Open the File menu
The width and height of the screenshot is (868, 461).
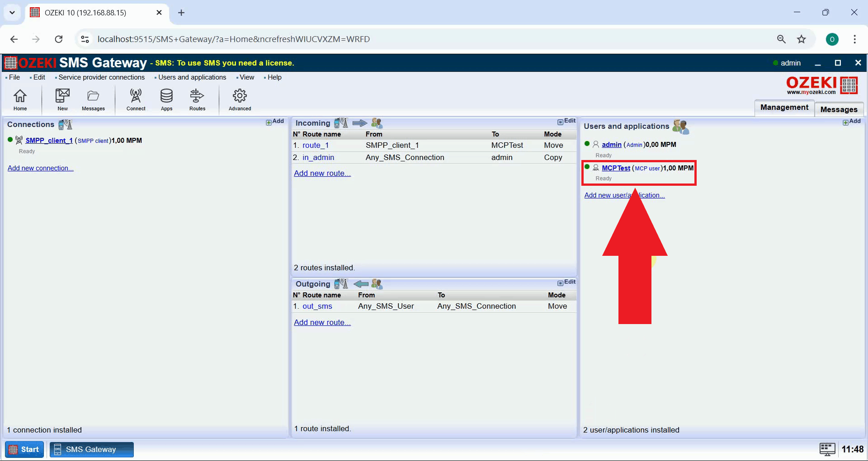click(14, 77)
